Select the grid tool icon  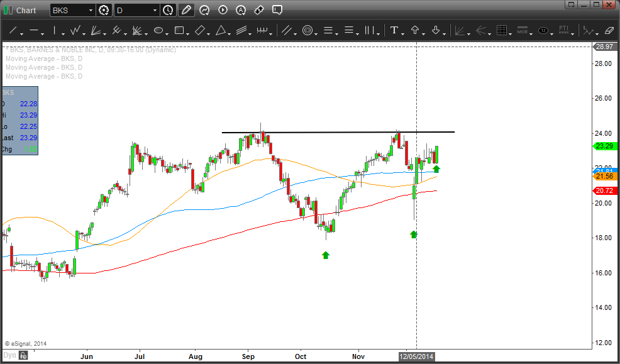pos(502,30)
